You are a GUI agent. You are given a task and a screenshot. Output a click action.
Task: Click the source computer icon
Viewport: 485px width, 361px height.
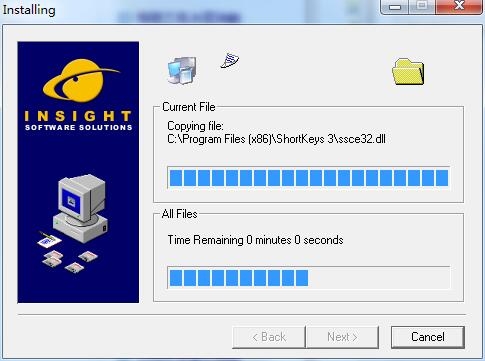pos(182,71)
